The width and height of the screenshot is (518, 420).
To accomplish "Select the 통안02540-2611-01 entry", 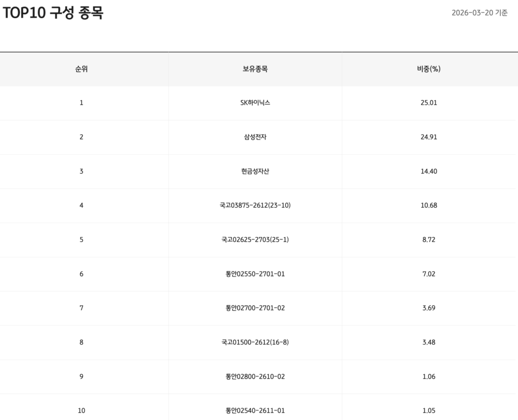I will pyautogui.click(x=255, y=410).
